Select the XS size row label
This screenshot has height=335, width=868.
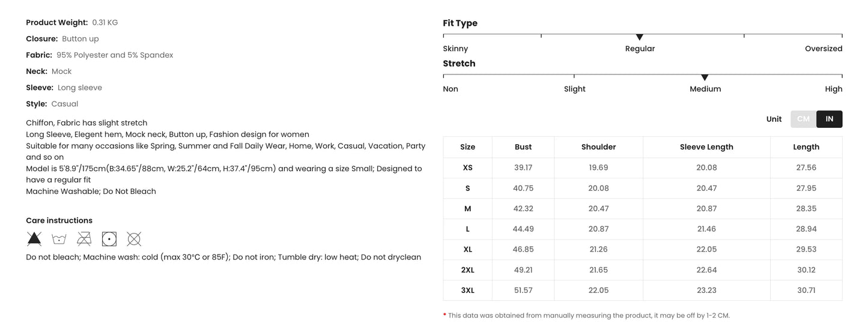(x=467, y=167)
